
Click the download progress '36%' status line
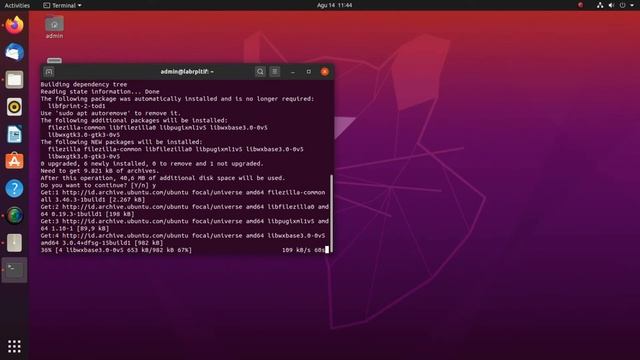[116, 250]
